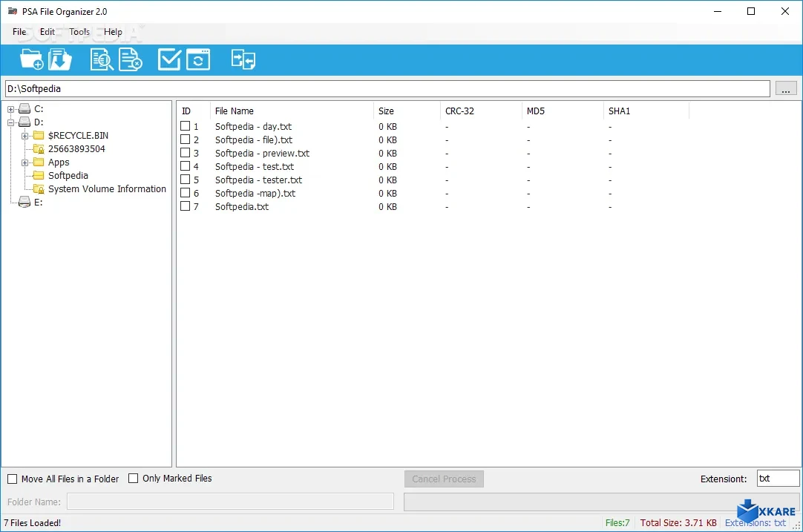
Task: Click the file transfer toolbar icon
Action: pyautogui.click(x=243, y=59)
